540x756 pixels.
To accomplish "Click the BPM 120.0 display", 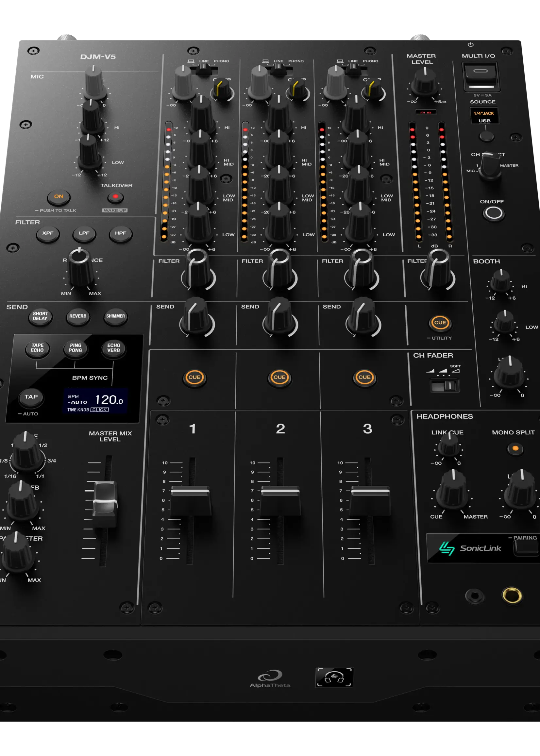I will [95, 401].
